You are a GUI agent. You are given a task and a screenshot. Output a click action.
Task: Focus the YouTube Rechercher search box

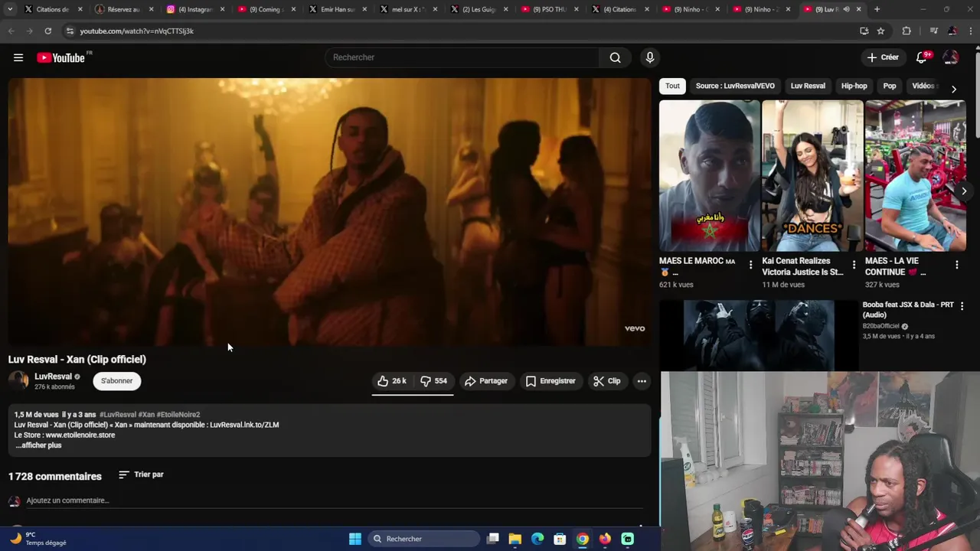pyautogui.click(x=462, y=57)
